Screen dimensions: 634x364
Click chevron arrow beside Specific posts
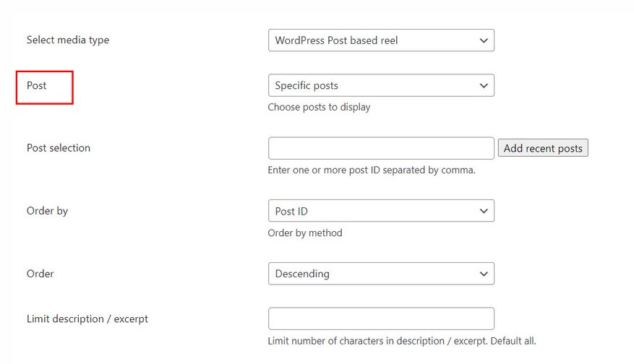click(x=484, y=85)
